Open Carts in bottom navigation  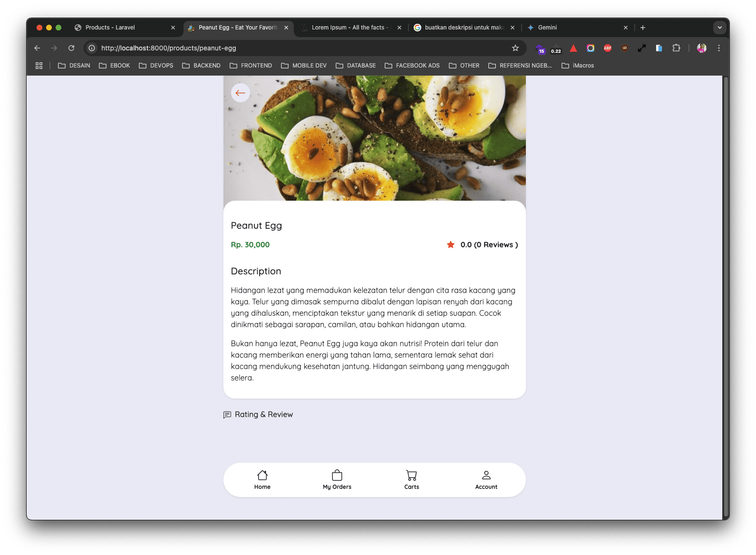point(411,479)
